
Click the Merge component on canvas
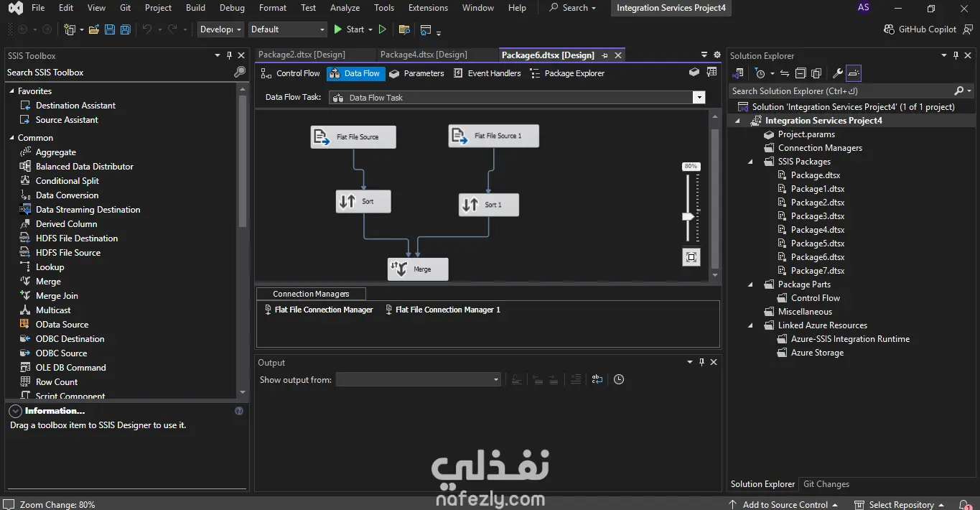[418, 269]
